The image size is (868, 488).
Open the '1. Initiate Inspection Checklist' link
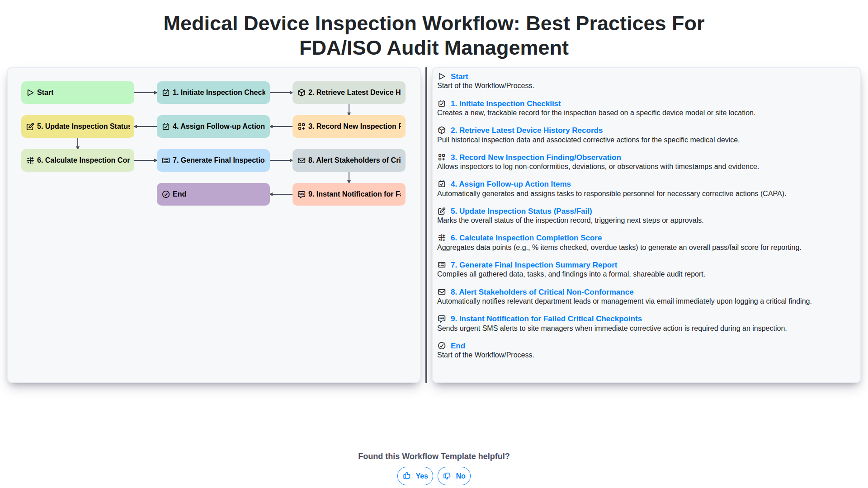[x=505, y=103]
